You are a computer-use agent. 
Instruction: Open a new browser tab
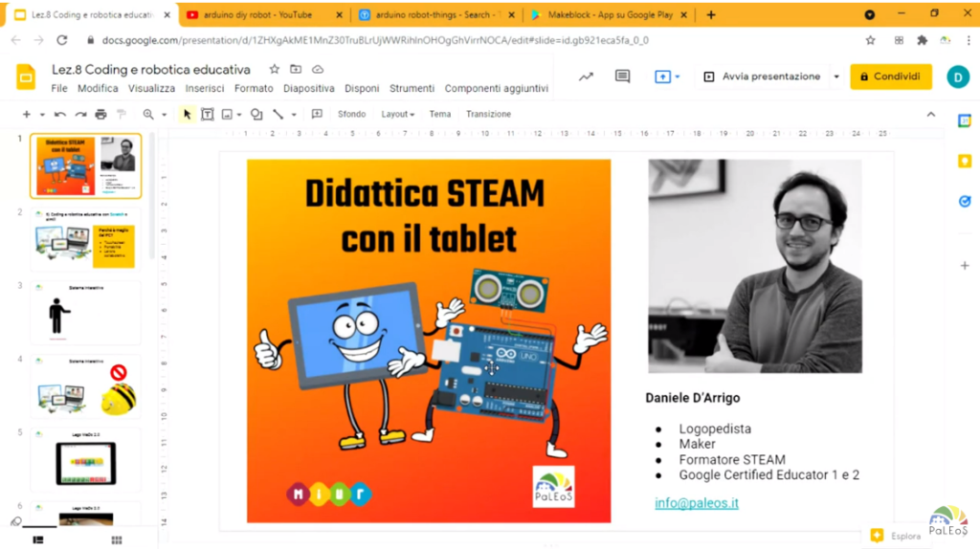point(711,15)
